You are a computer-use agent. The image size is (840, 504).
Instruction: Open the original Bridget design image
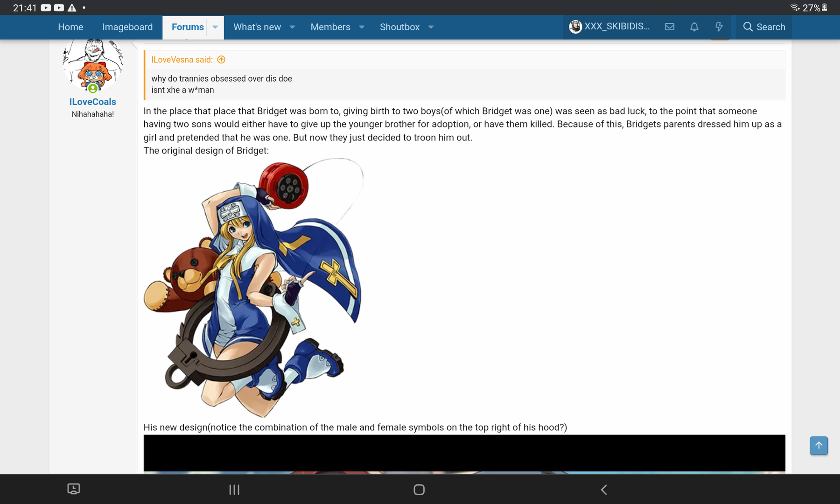(253, 287)
